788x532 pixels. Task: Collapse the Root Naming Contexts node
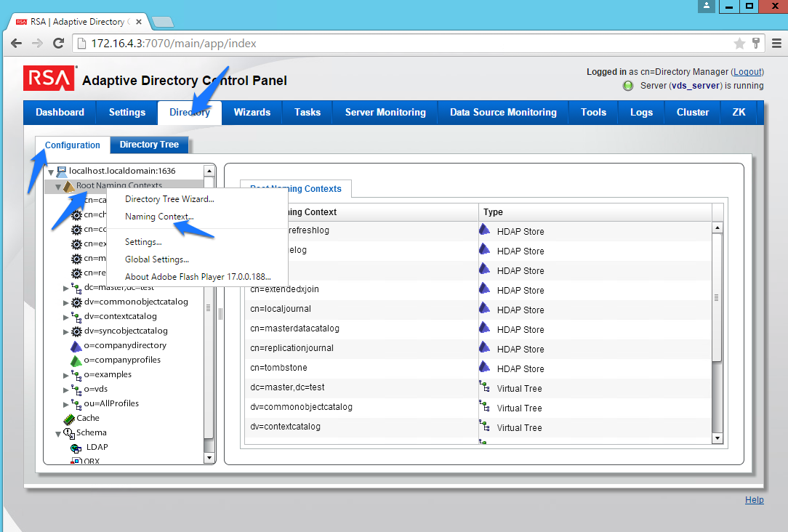(x=58, y=187)
